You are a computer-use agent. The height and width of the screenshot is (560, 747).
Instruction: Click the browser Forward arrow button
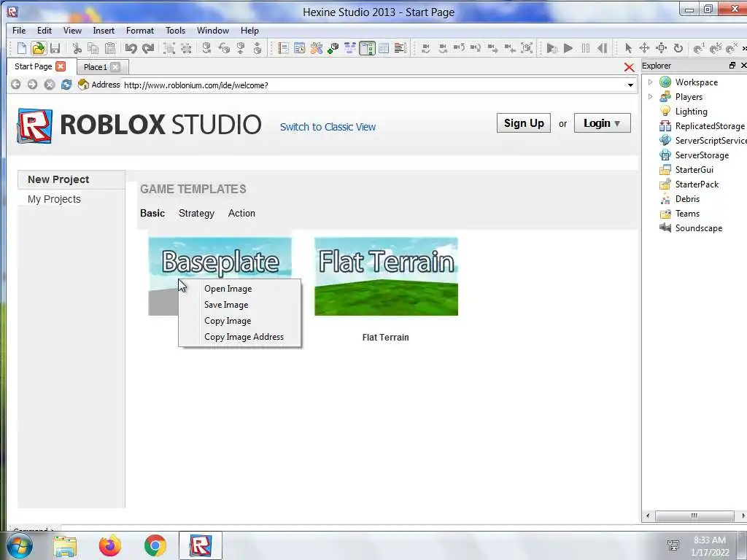tap(32, 85)
